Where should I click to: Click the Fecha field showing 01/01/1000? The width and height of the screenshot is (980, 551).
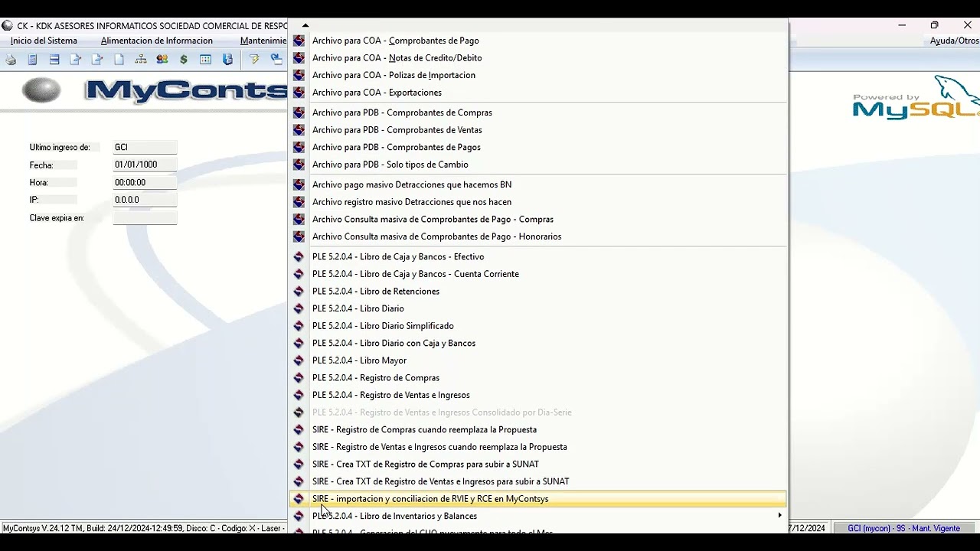[x=145, y=165]
